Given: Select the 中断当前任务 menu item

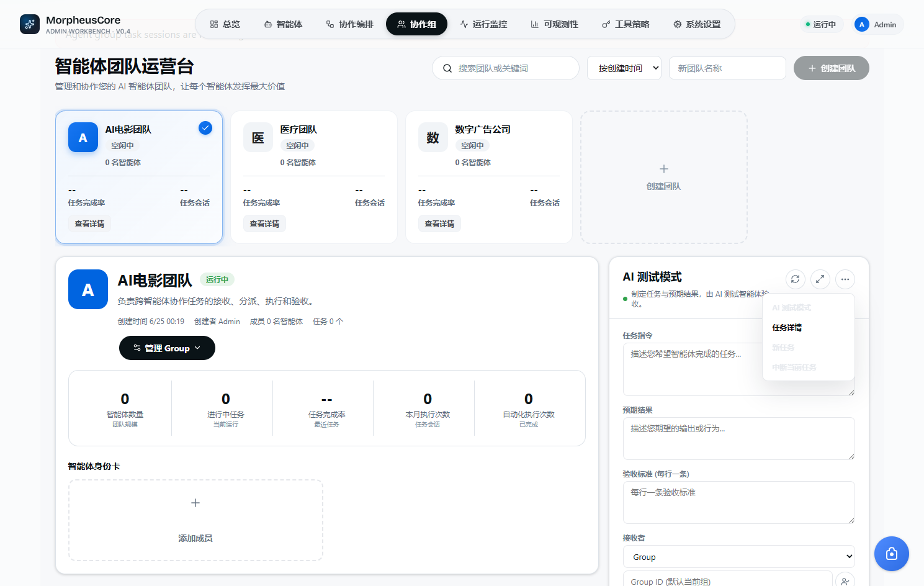Looking at the screenshot, I should click(809, 367).
